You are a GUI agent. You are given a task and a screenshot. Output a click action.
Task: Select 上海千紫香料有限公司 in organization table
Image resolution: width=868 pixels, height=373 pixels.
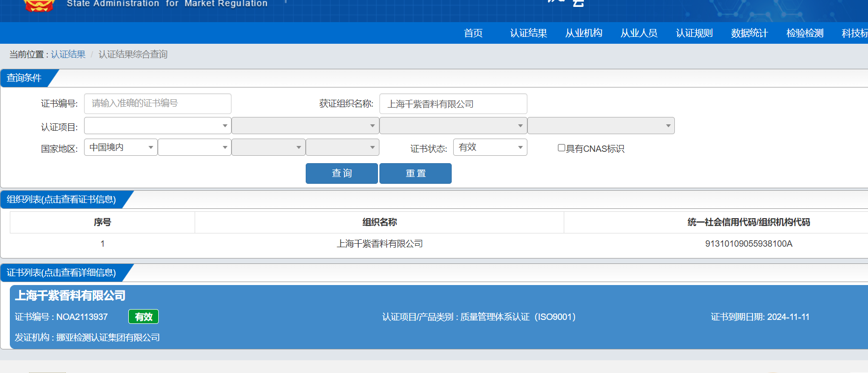click(x=379, y=244)
